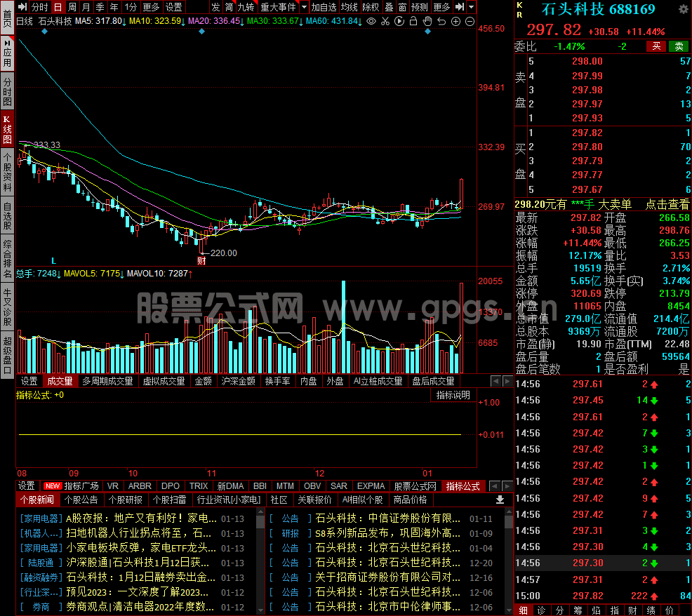Screen dimensions: 692x616
Task: Click the first blue diamond event marker
Action: click(x=45, y=32)
